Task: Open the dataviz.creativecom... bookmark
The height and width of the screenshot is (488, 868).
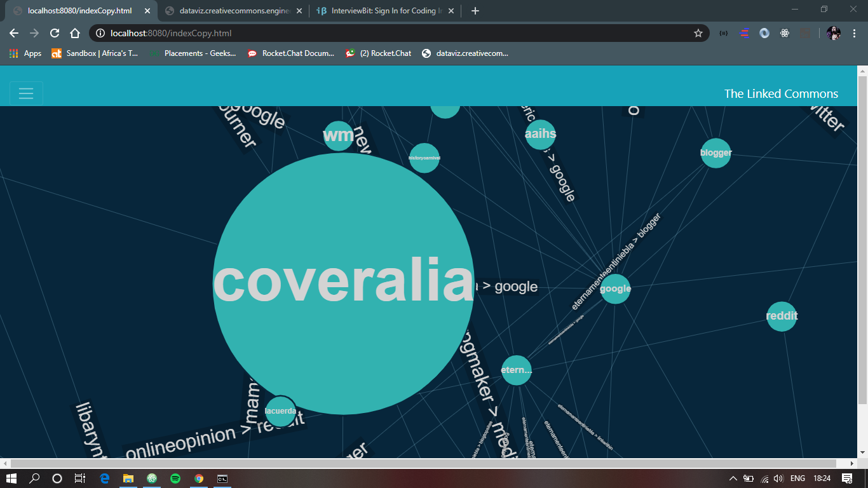Action: (x=465, y=53)
